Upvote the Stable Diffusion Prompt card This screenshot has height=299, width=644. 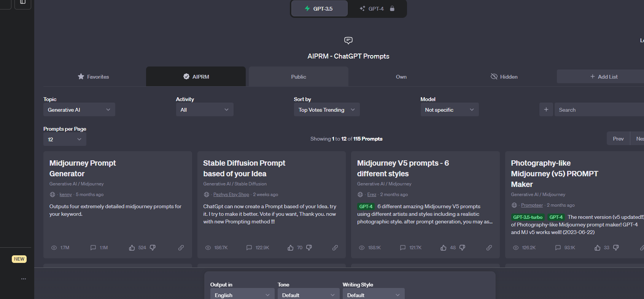(291, 248)
